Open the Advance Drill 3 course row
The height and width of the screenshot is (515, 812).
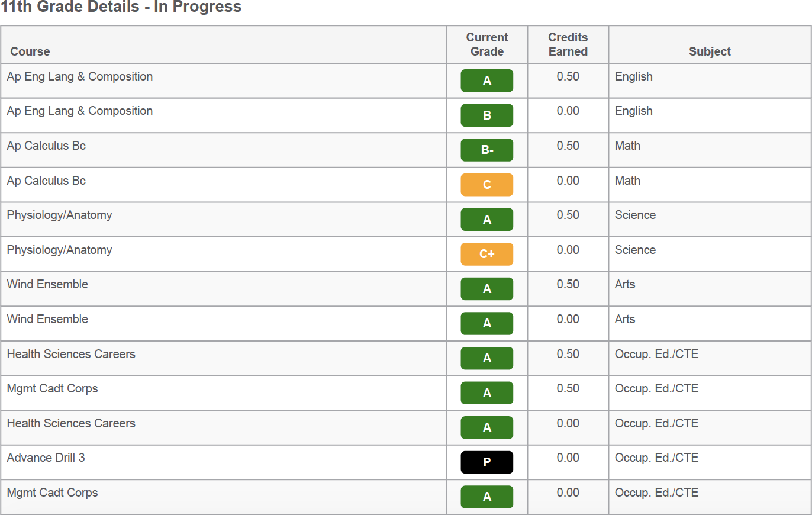point(406,462)
